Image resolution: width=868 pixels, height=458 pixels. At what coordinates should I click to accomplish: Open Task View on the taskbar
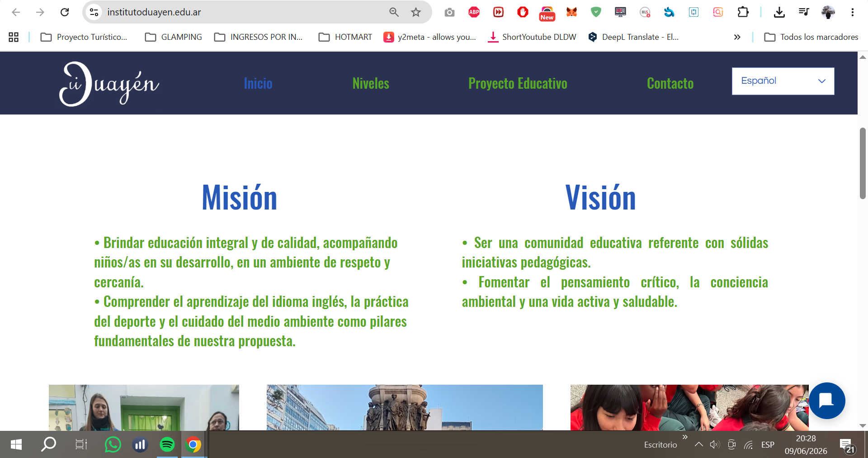click(81, 444)
